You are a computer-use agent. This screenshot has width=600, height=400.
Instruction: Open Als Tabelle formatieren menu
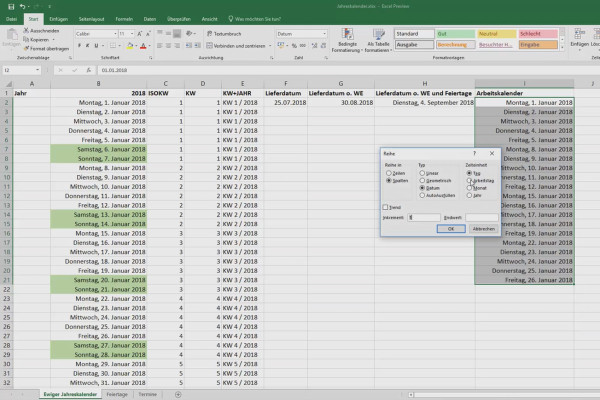tap(378, 40)
